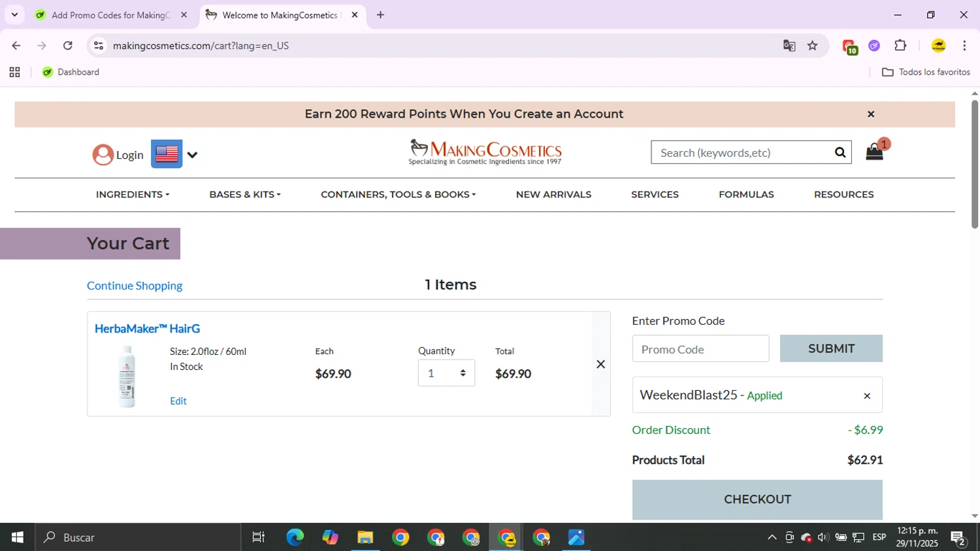The width and height of the screenshot is (980, 551).
Task: Click the page vertical scrollbar
Action: pyautogui.click(x=975, y=164)
